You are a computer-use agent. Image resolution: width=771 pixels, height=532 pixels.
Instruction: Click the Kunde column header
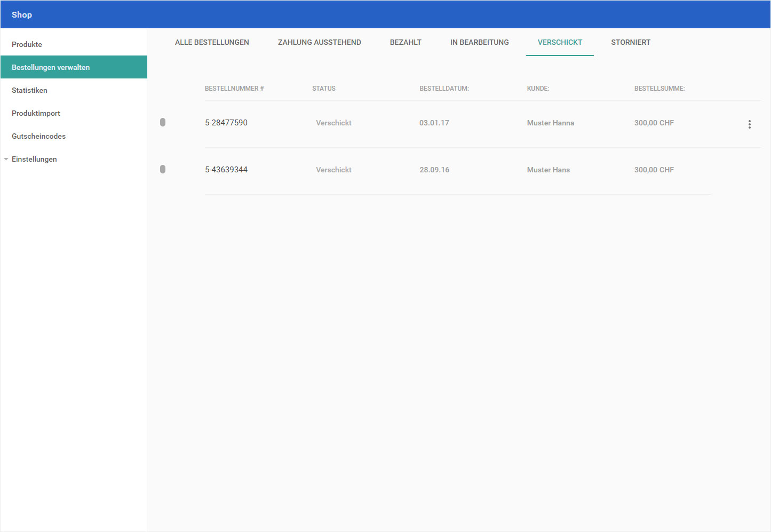tap(538, 89)
